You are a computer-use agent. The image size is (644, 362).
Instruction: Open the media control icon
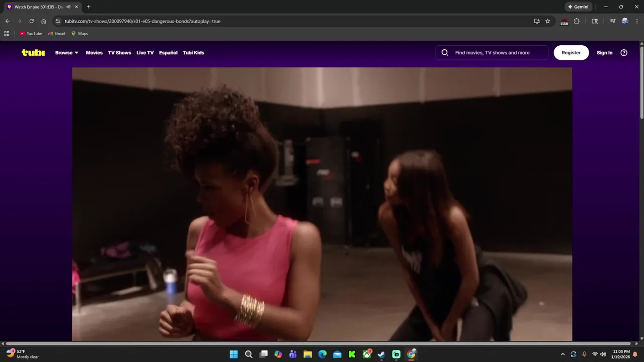[612, 21]
